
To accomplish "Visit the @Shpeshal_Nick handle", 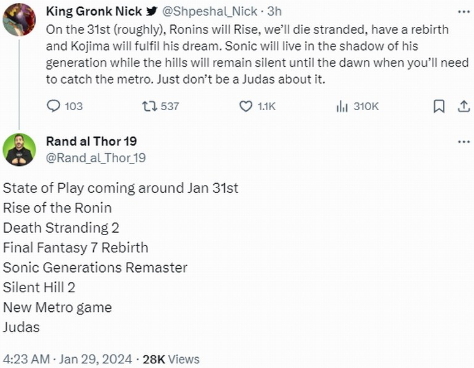I will point(209,11).
